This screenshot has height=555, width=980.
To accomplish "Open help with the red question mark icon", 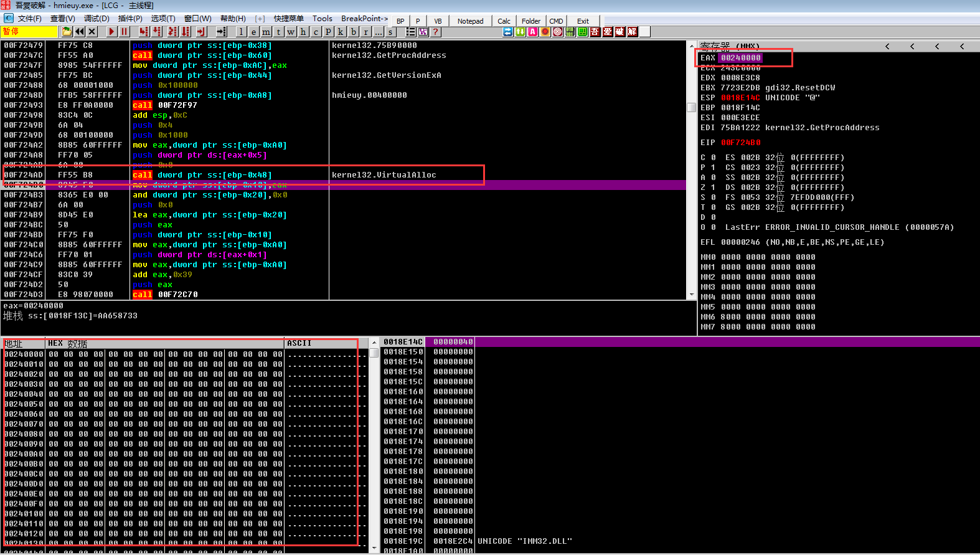I will click(x=436, y=32).
